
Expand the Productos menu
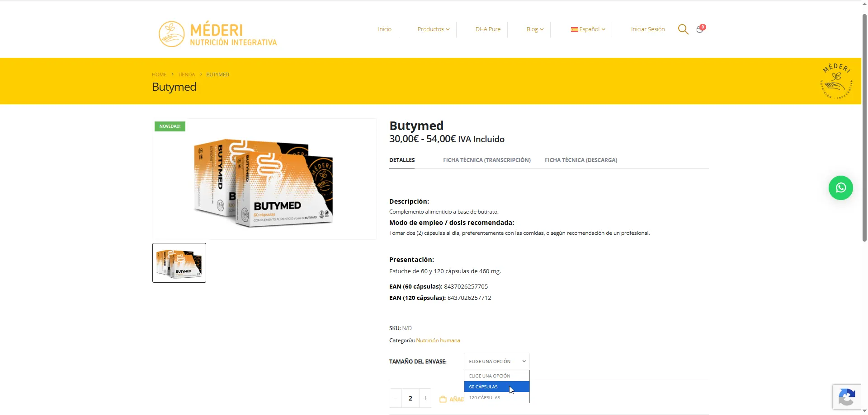(433, 29)
